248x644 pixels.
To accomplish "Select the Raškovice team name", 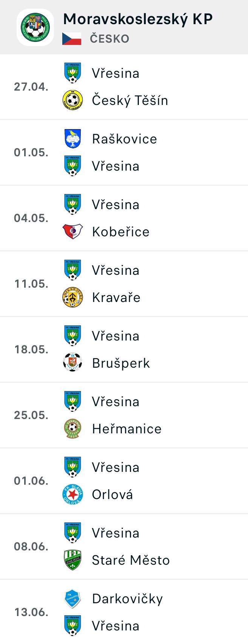I will point(124,139).
